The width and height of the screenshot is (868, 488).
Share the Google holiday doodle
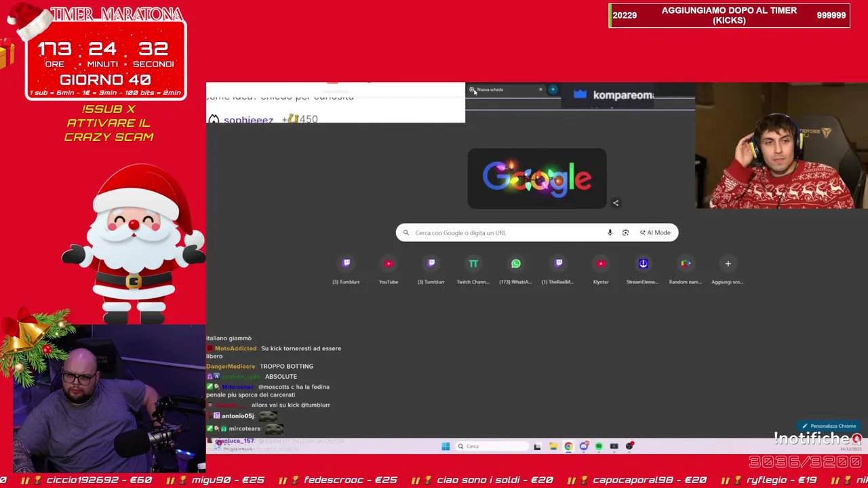pyautogui.click(x=616, y=203)
